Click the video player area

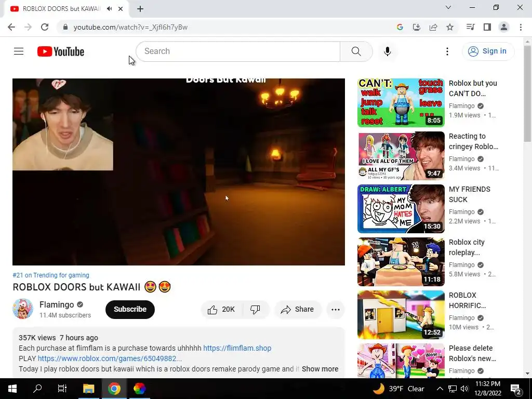pos(179,171)
